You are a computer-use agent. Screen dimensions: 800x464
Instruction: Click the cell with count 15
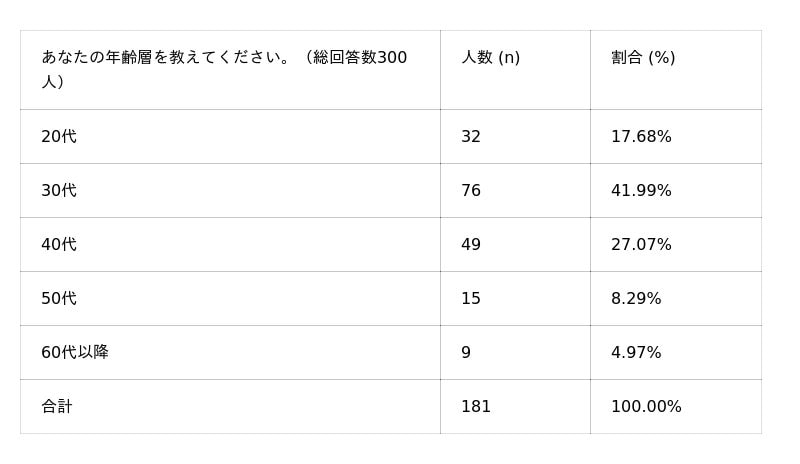pyautogui.click(x=471, y=299)
